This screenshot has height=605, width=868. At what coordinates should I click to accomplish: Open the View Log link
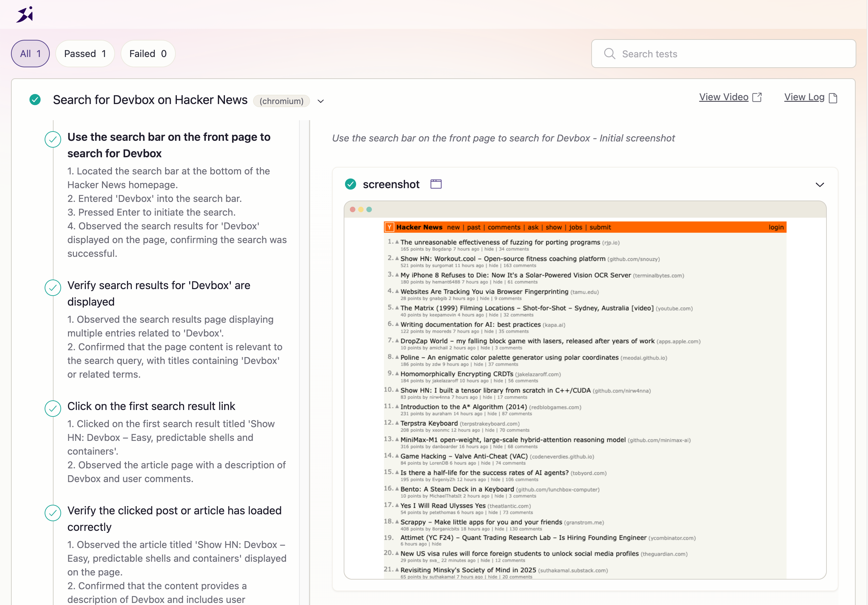(804, 97)
